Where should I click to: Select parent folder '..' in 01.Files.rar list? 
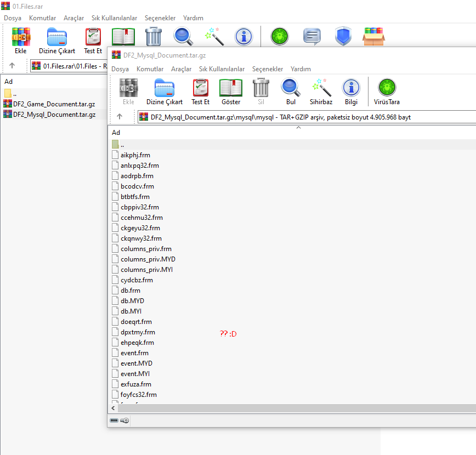[x=10, y=94]
